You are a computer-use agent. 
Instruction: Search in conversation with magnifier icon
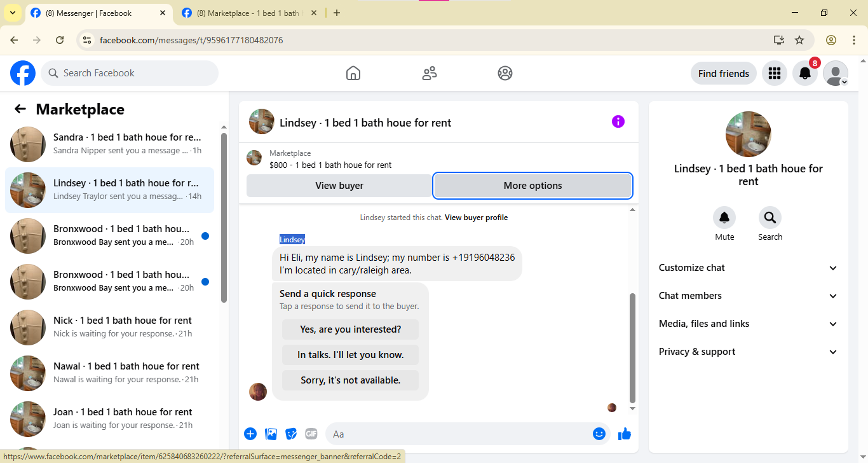(x=770, y=218)
